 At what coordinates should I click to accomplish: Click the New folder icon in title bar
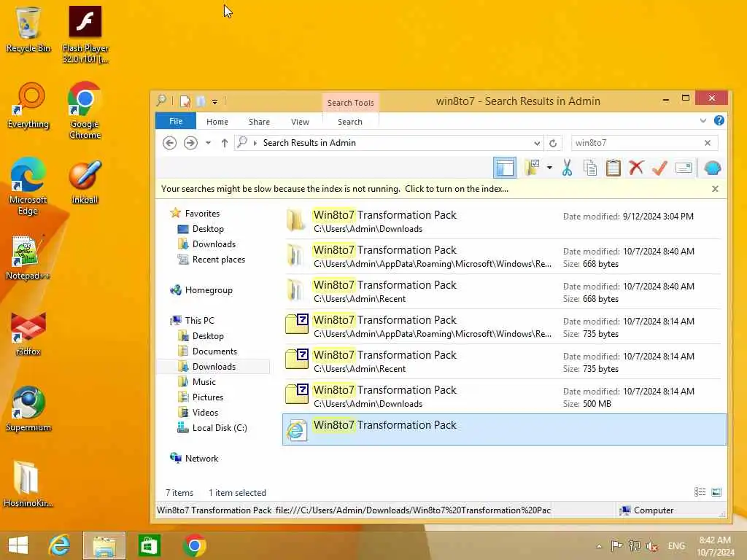click(x=201, y=101)
